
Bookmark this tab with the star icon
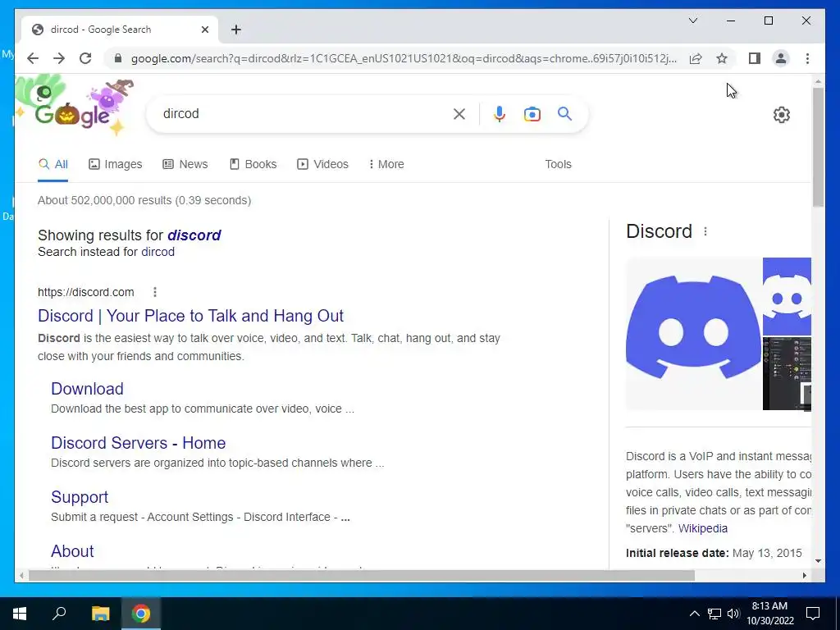point(722,58)
